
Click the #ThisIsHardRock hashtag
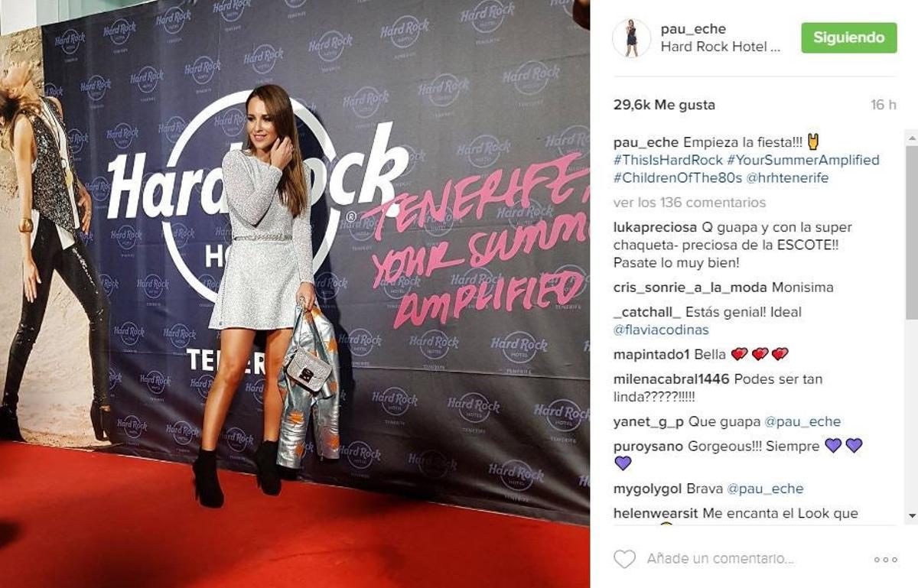click(667, 160)
